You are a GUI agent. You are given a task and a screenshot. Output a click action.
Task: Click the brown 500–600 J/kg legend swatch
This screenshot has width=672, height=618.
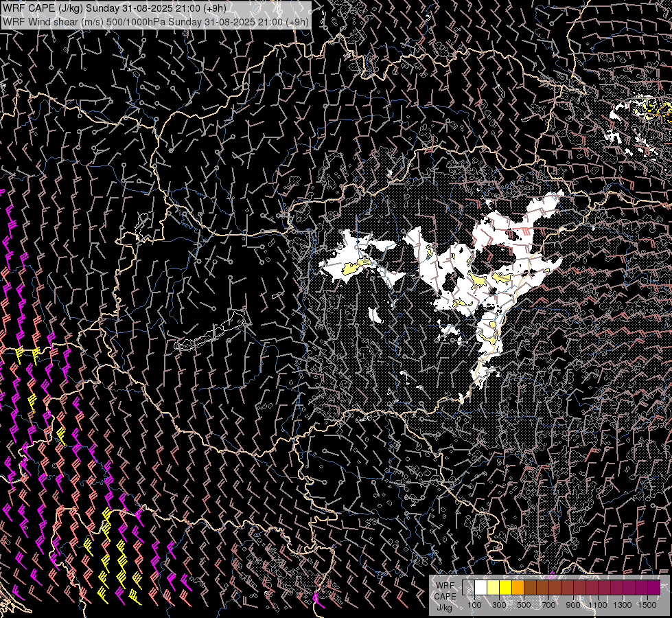click(x=531, y=587)
